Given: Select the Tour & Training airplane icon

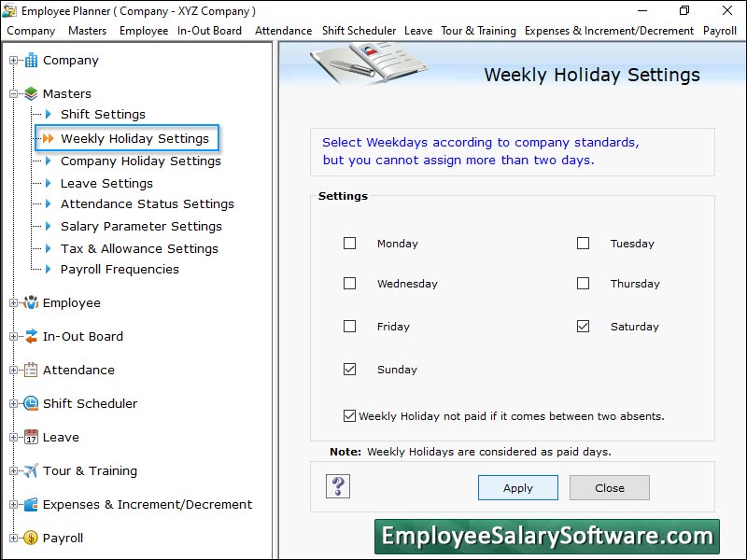Looking at the screenshot, I should [31, 470].
